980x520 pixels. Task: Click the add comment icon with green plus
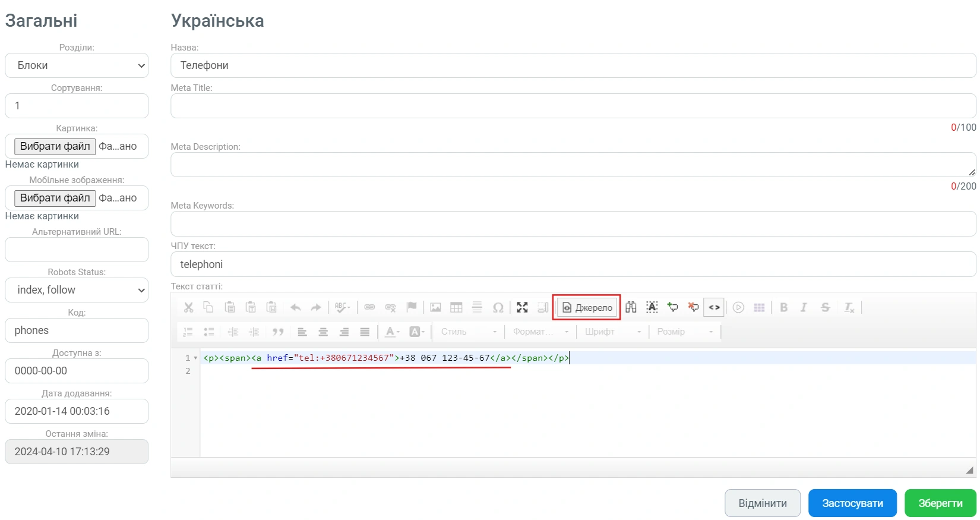click(672, 307)
